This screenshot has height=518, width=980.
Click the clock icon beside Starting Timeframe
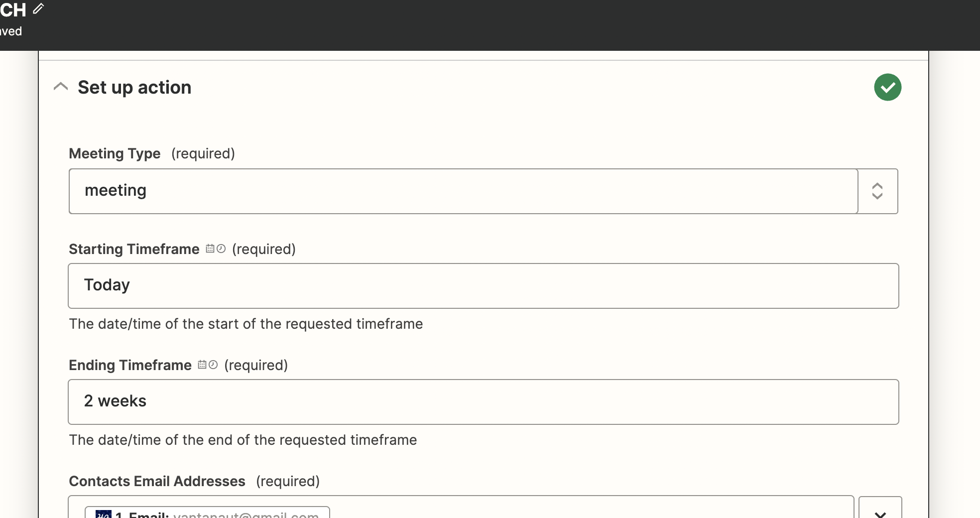pyautogui.click(x=221, y=249)
